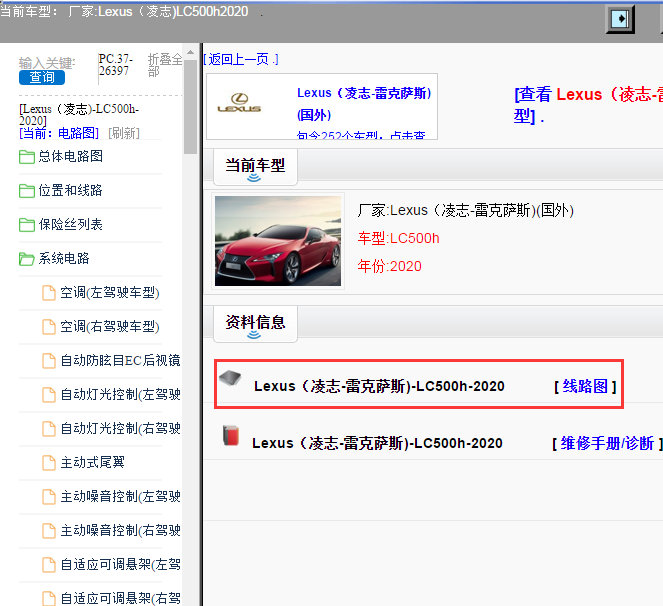Click file icon beside 空调(右驾驶车型)
The width and height of the screenshot is (663, 606).
[x=49, y=327]
